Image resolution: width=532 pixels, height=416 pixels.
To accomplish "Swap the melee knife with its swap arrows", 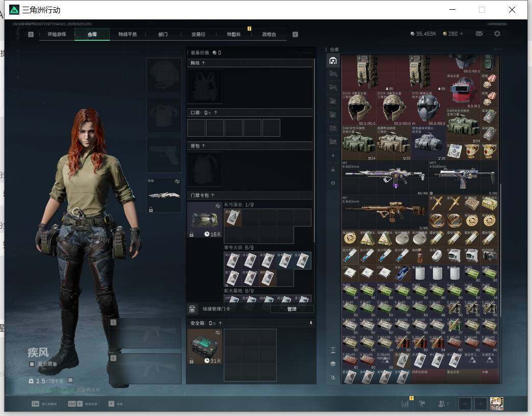I will click(x=177, y=182).
